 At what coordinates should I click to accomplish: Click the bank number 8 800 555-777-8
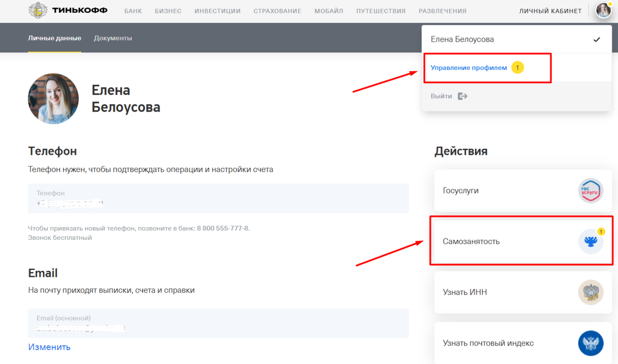coord(223,228)
